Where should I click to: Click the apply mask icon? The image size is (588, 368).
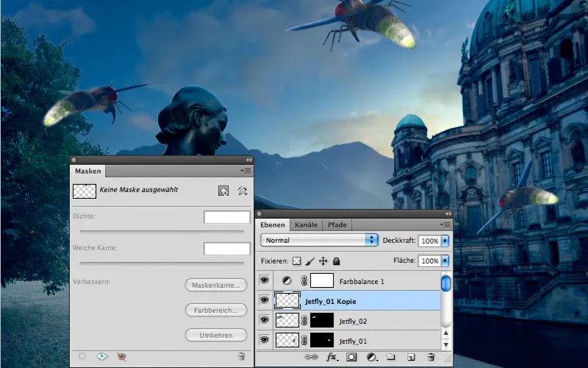[101, 356]
